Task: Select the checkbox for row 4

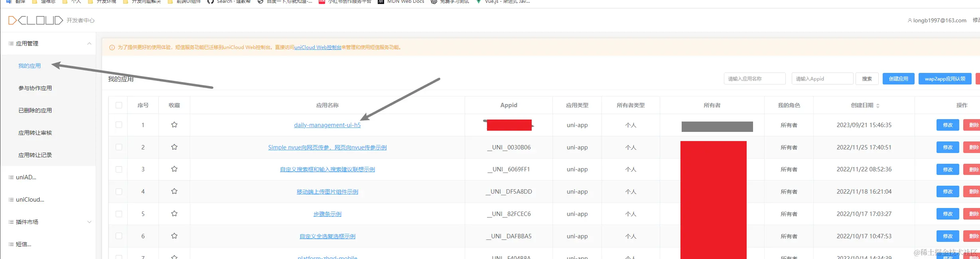Action: [119, 191]
